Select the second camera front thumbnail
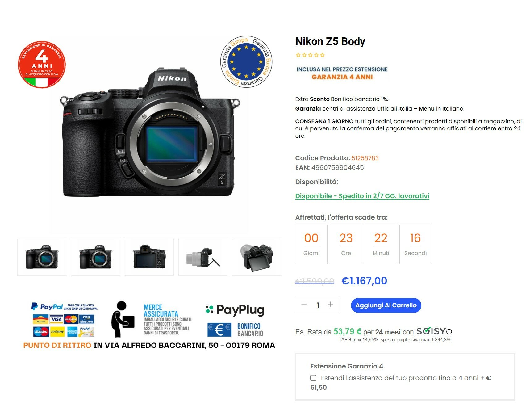The width and height of the screenshot is (530, 420). click(x=96, y=257)
